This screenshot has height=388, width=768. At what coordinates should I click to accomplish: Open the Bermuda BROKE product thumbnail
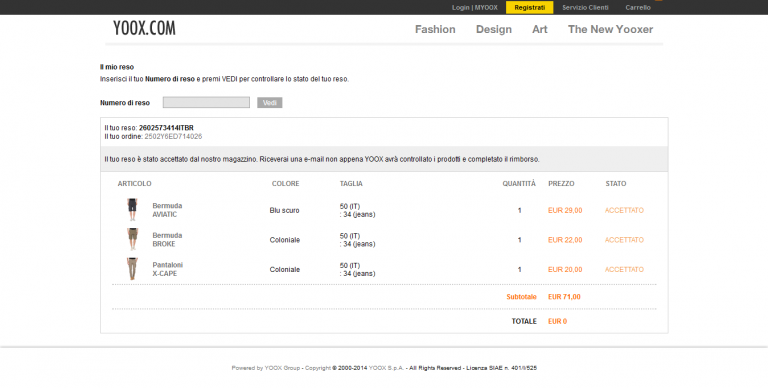tap(132, 239)
